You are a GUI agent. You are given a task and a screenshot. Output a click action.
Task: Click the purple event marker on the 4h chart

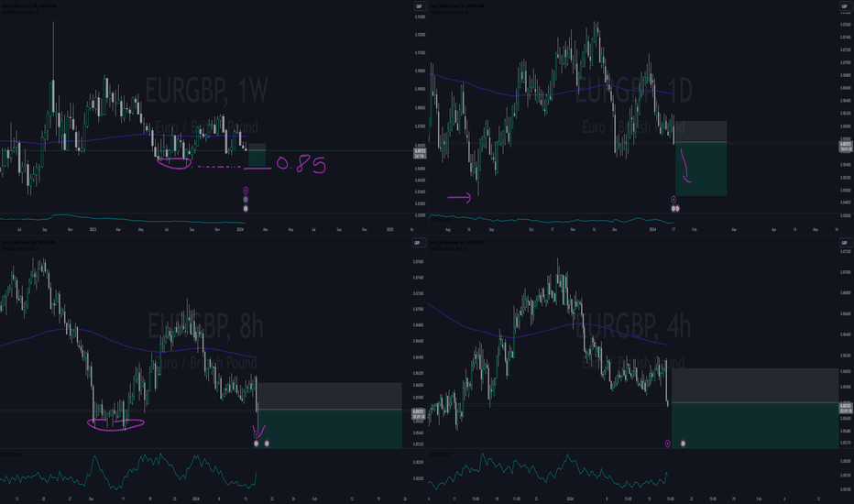pyautogui.click(x=668, y=444)
